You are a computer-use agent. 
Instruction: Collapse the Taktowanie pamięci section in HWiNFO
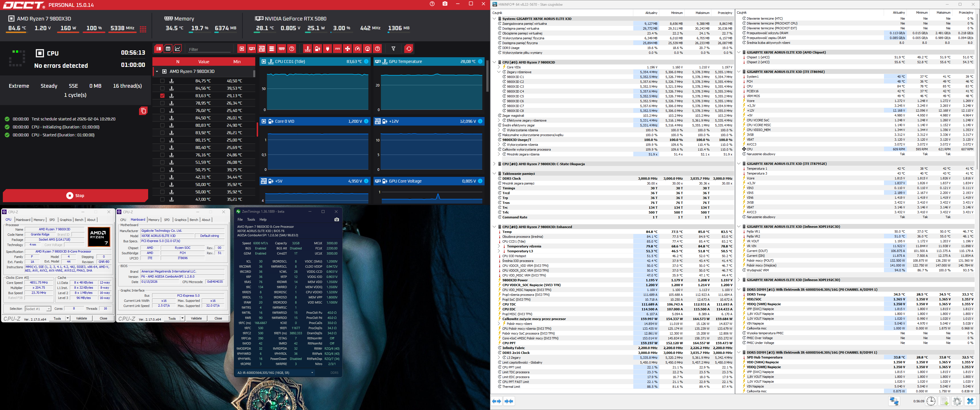tap(494, 173)
